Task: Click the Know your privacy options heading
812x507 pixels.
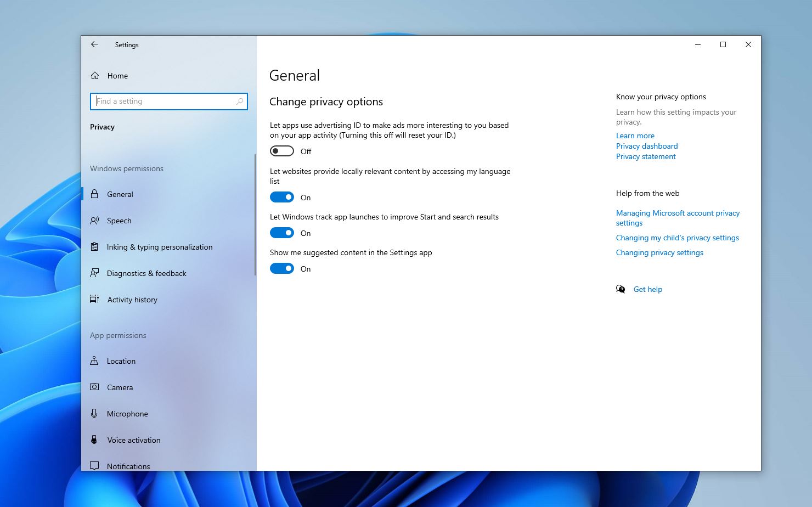Action: coord(661,97)
